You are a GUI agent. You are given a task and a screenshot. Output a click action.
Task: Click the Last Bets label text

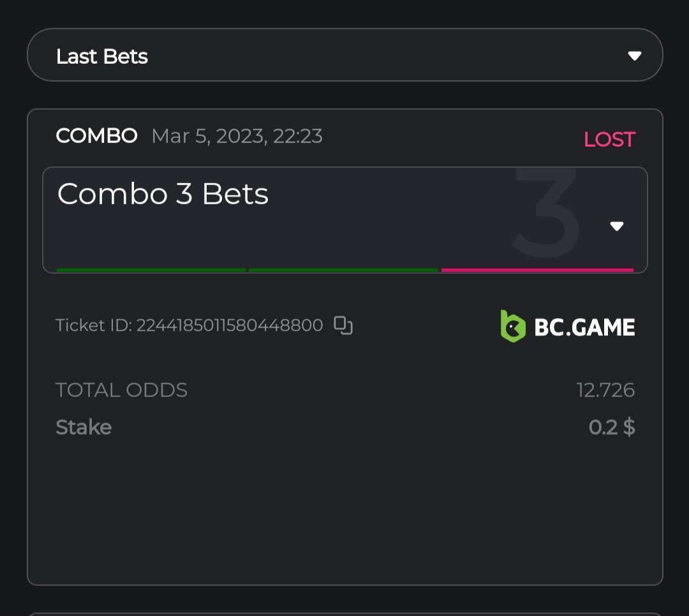point(102,57)
